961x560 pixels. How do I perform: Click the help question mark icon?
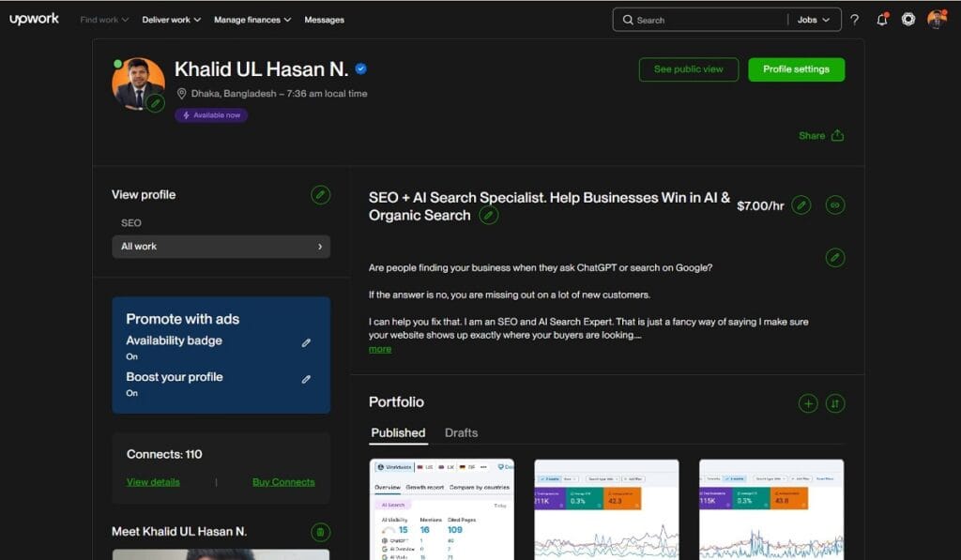point(854,20)
